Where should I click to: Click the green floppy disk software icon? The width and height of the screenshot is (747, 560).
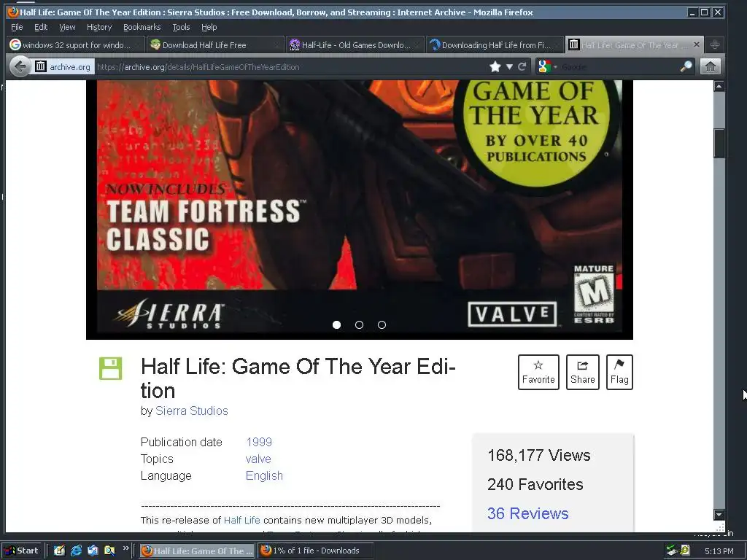point(111,368)
